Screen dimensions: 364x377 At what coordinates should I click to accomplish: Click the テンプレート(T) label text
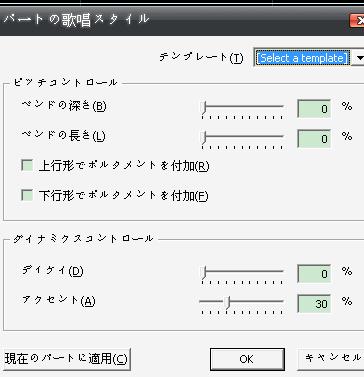point(201,57)
